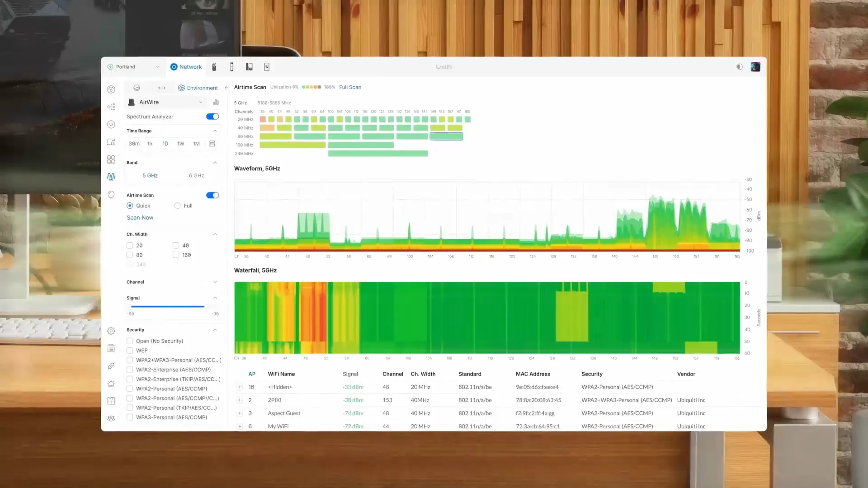
Task: Click the bar chart icon beside AirWire
Action: pyautogui.click(x=216, y=102)
